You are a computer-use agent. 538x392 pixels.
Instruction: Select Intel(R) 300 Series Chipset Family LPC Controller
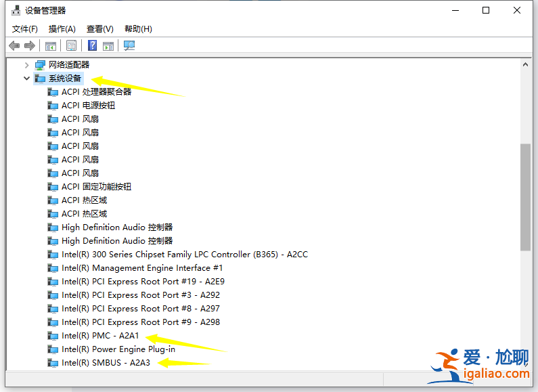click(x=185, y=255)
